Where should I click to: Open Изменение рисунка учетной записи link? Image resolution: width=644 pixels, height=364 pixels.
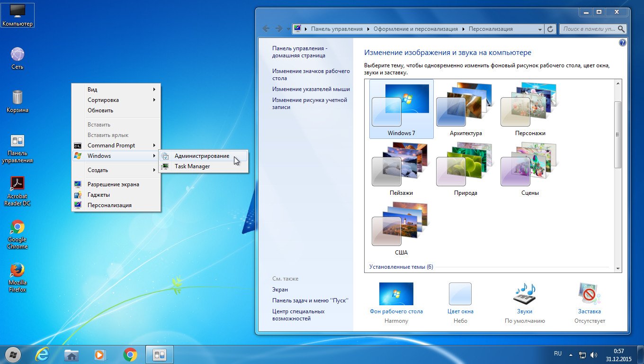click(x=310, y=103)
